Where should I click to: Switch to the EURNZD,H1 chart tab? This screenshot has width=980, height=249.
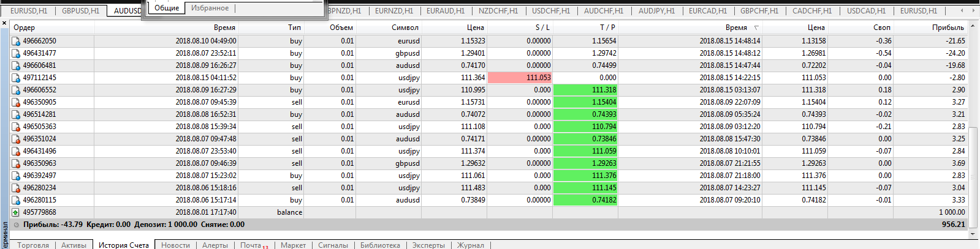click(393, 10)
